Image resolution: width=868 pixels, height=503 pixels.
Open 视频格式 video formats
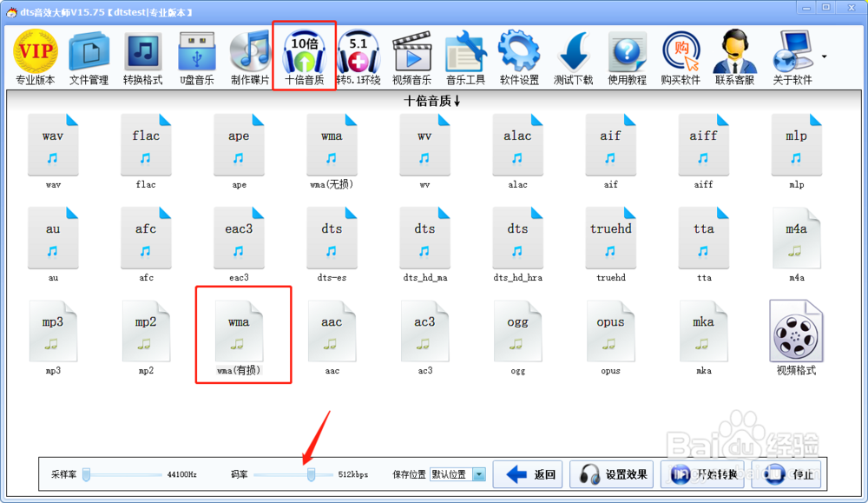pyautogui.click(x=797, y=337)
